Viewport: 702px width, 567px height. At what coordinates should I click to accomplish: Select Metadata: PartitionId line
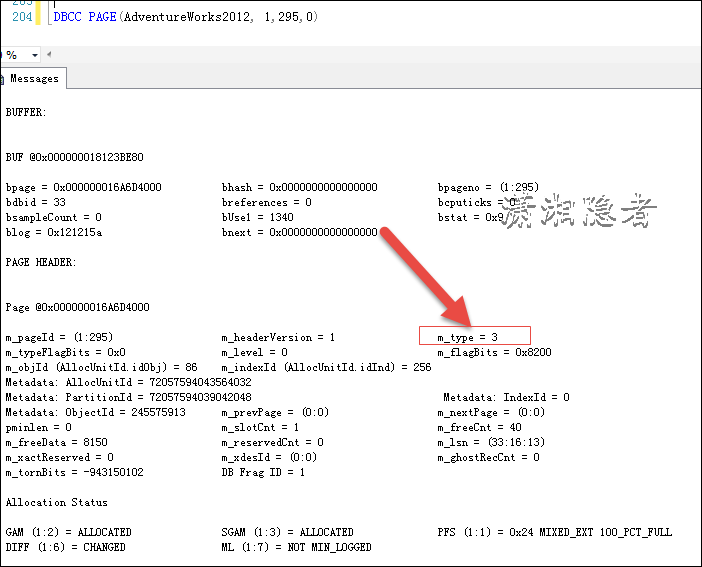(128, 397)
